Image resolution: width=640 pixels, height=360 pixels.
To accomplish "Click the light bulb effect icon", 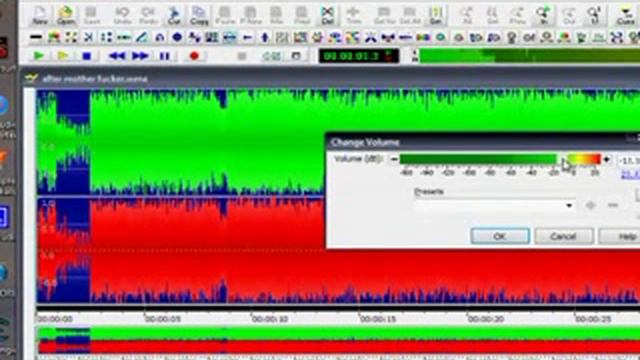I will click(511, 38).
